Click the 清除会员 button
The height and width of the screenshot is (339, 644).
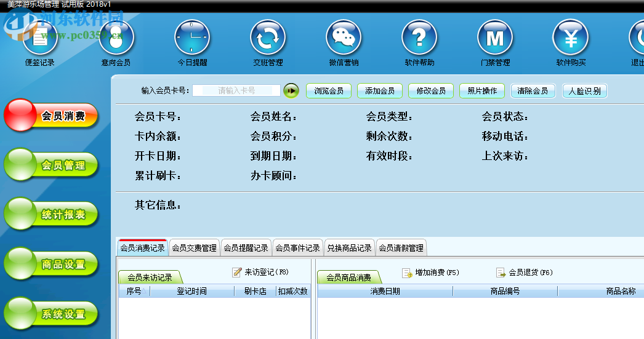[533, 90]
